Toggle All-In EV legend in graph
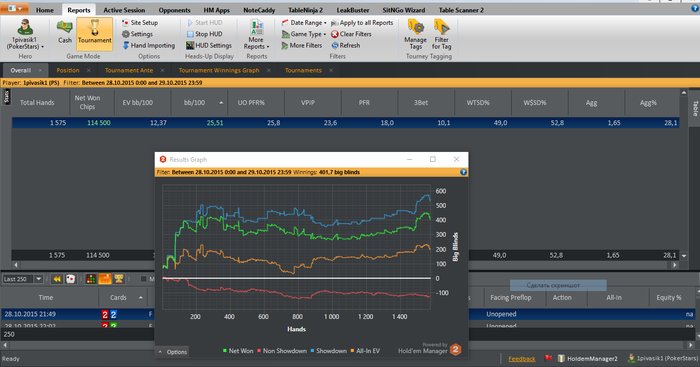This screenshot has width=700, height=367. [365, 351]
